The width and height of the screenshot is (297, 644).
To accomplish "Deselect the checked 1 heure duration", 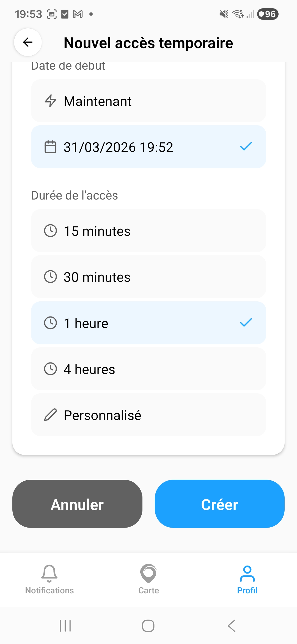I will tap(148, 323).
